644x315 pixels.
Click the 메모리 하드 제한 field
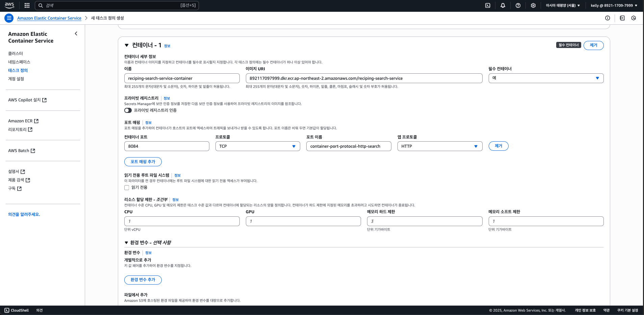point(425,221)
